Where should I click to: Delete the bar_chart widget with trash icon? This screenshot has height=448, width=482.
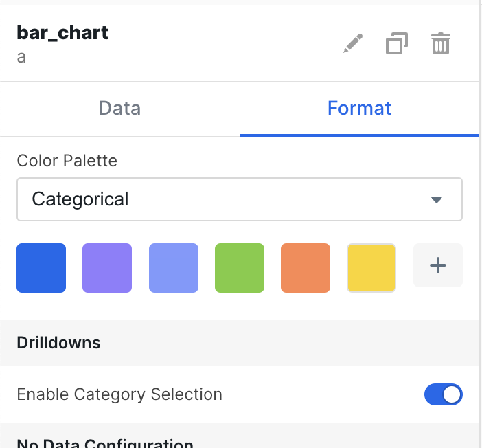click(x=440, y=44)
